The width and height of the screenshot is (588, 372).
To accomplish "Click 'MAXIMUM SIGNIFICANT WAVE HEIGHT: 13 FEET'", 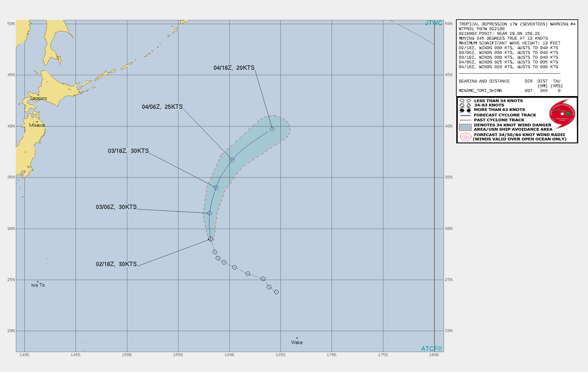I will (509, 43).
